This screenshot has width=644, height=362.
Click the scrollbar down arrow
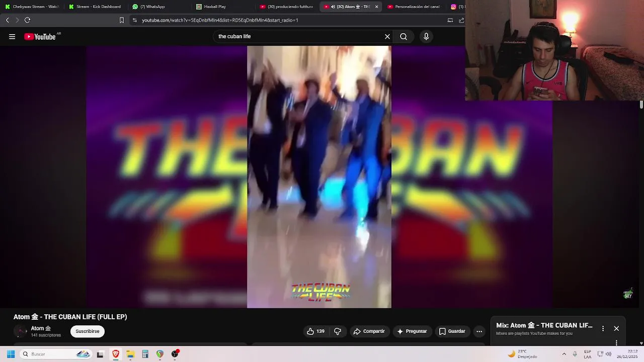point(641,343)
